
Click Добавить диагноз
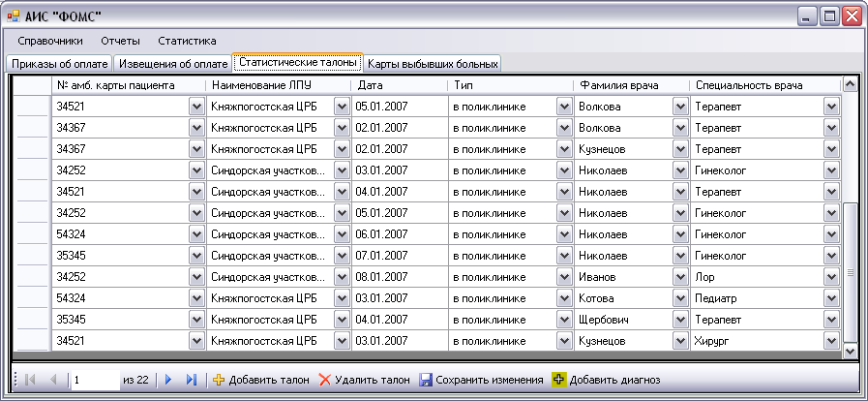point(606,380)
